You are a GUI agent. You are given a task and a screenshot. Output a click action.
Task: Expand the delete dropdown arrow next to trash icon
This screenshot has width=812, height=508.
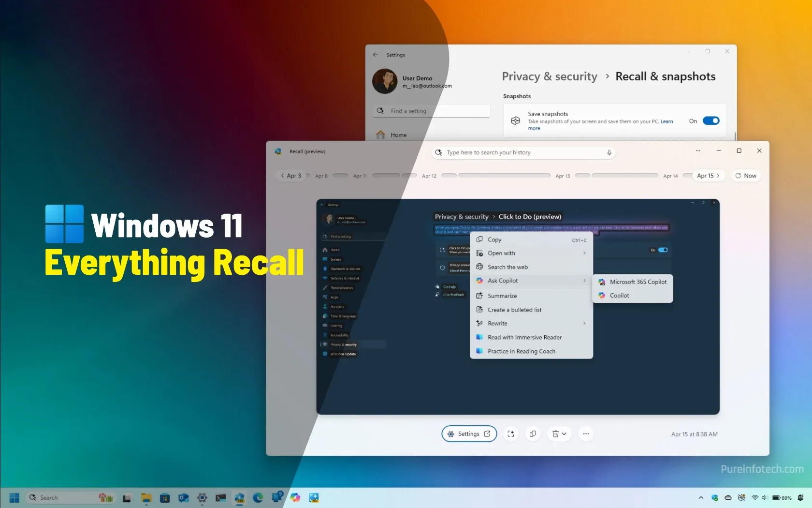pos(564,434)
